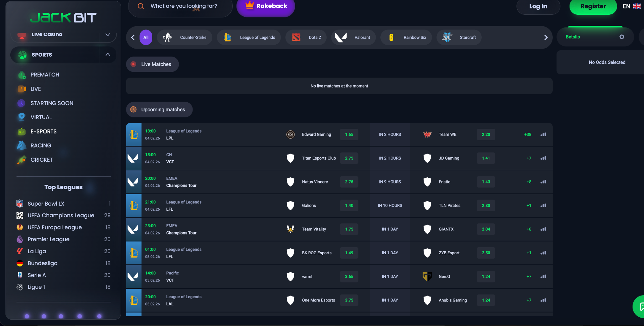The height and width of the screenshot is (326, 644).
Task: Expand the Live Casino section chevron
Action: click(108, 35)
